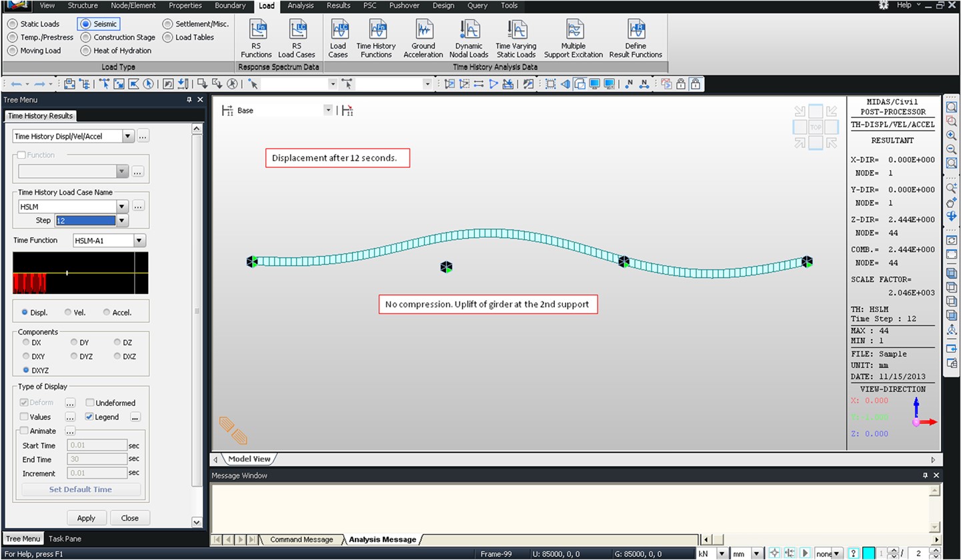Select the Ground Acceleration icon
The image size is (961, 560).
click(423, 31)
